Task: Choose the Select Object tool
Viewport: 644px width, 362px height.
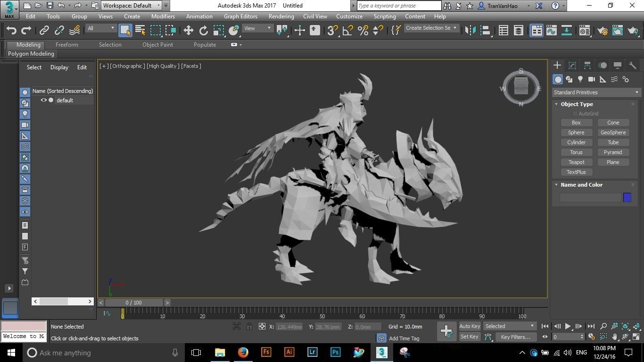Action: [x=125, y=30]
